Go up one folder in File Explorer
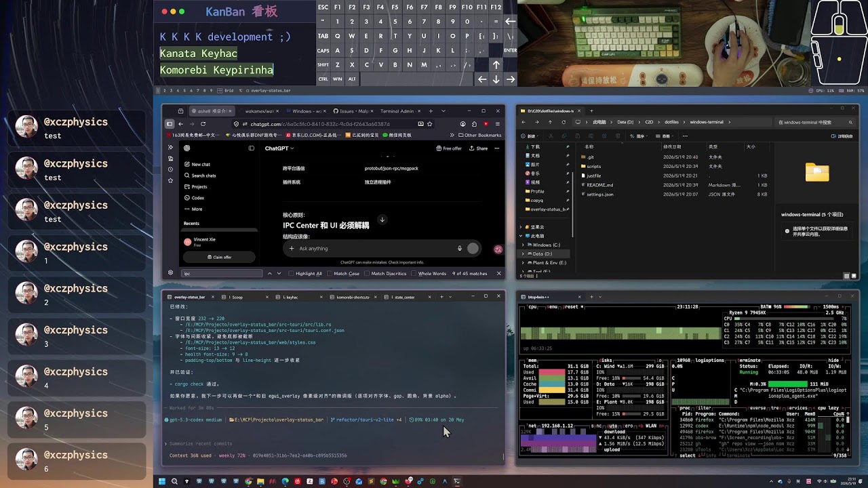 pyautogui.click(x=550, y=122)
